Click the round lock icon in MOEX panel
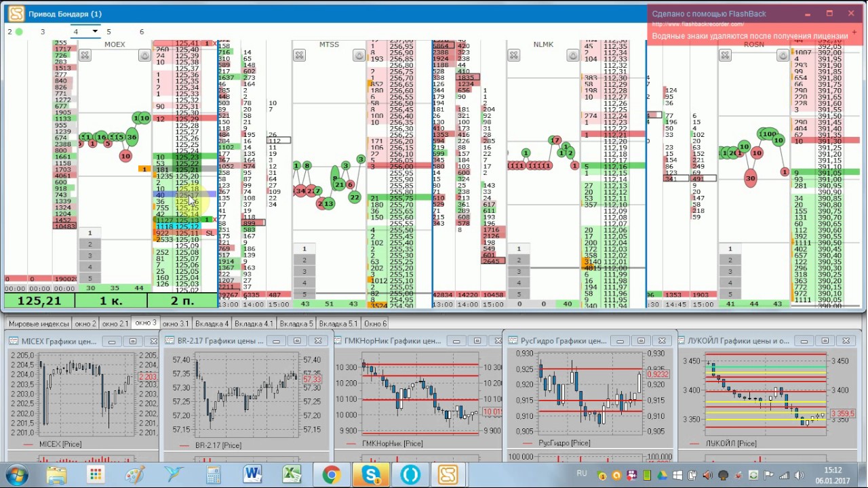The image size is (868, 488). pos(144,56)
